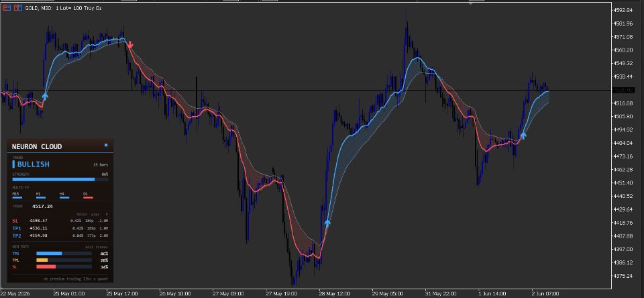
Task: Click the 34% SL win rate value
Action: pos(105,266)
